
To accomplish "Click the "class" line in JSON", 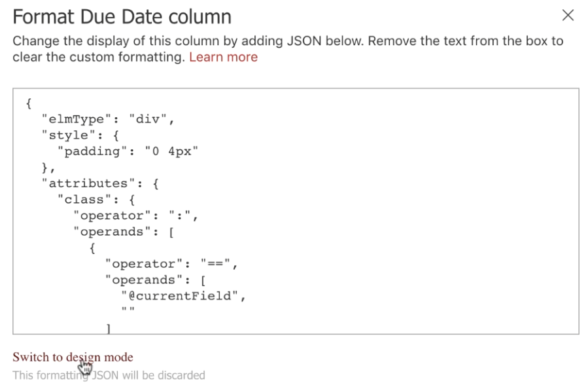I will (96, 200).
